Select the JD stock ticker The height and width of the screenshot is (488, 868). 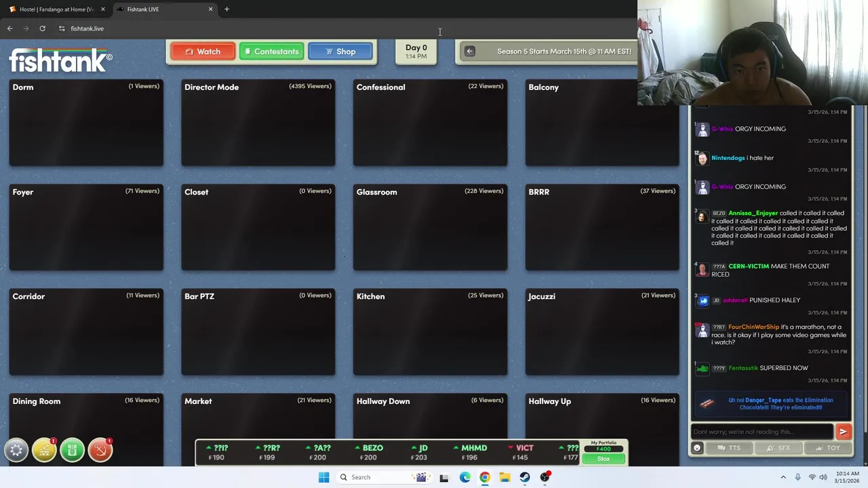click(420, 452)
